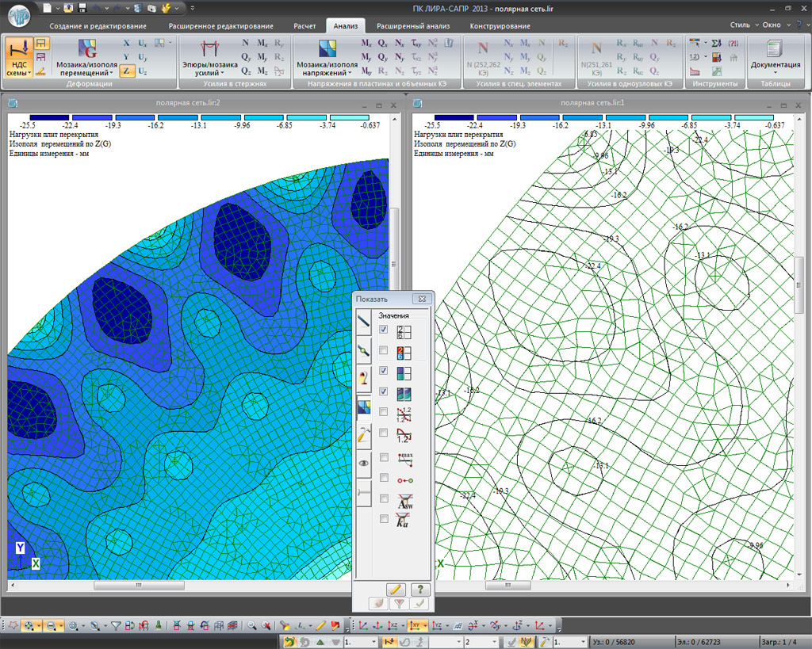The height and width of the screenshot is (649, 812).
Task: Click the Mx stress button in plates group
Action: coord(366,43)
